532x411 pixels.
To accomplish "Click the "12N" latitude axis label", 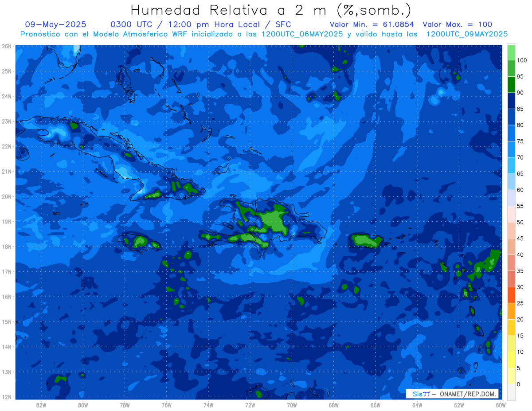I will coord(7,397).
